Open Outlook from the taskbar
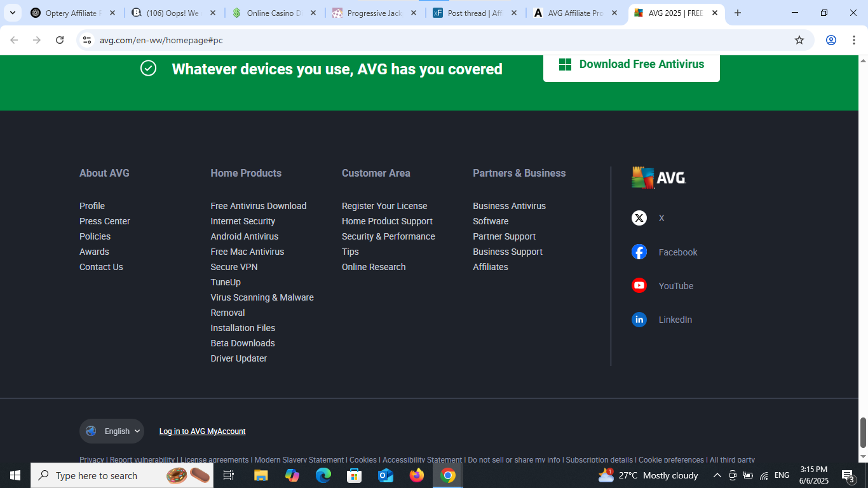Image resolution: width=868 pixels, height=488 pixels. 386,475
